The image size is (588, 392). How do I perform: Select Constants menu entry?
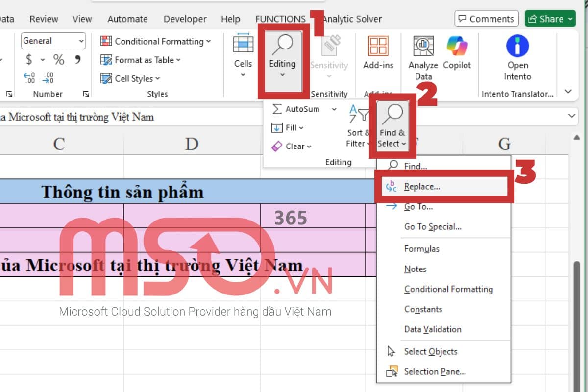[444, 309]
